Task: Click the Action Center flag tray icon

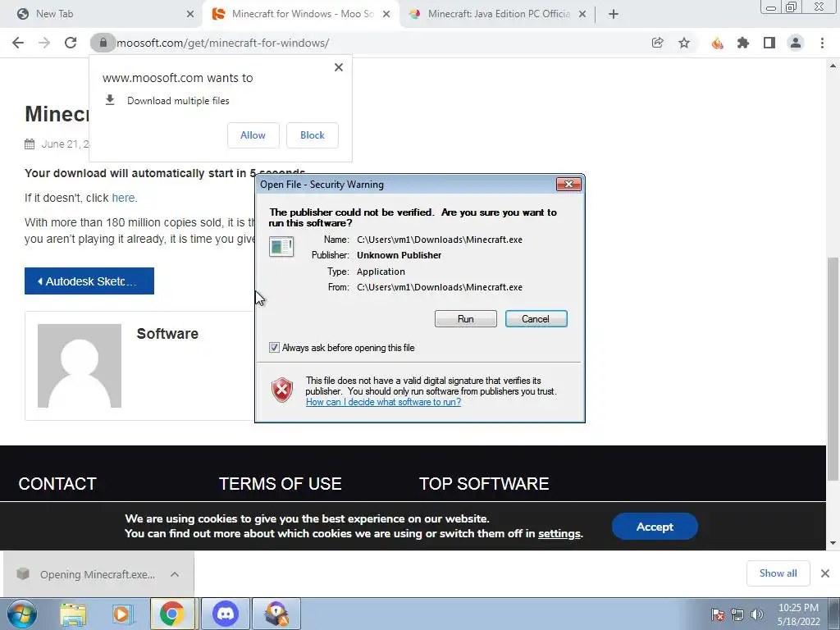Action: click(718, 614)
